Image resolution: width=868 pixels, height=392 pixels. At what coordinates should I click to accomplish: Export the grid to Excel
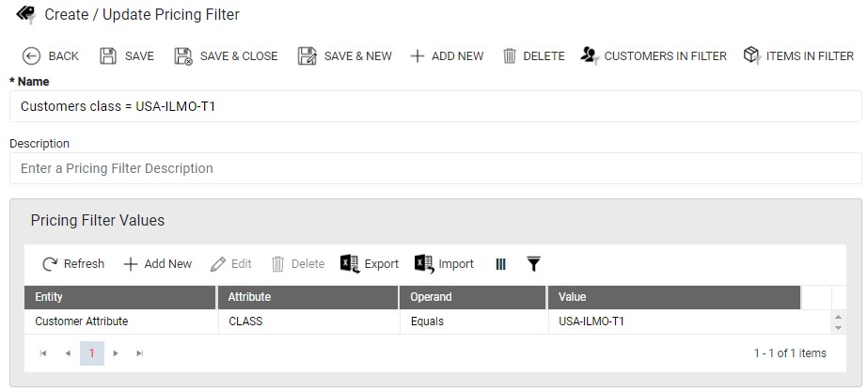pyautogui.click(x=370, y=264)
